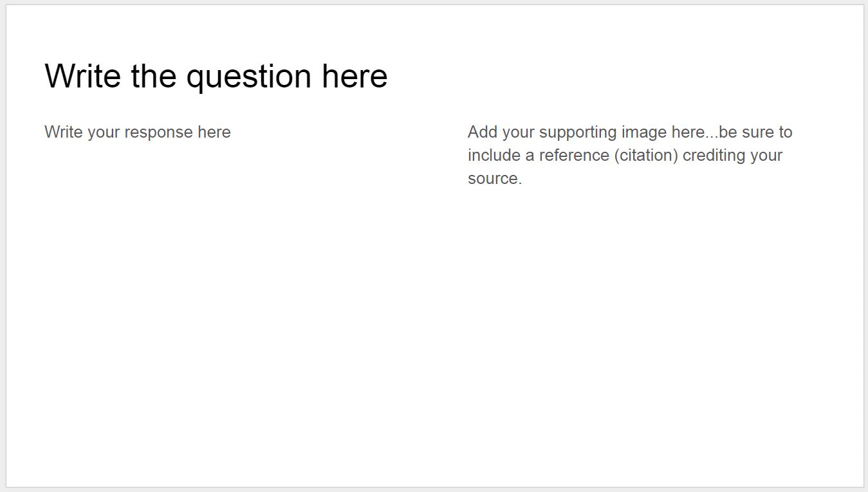Screen dimensions: 868x492
Task: Click the word 'reference' in right placeholder
Action: 574,155
